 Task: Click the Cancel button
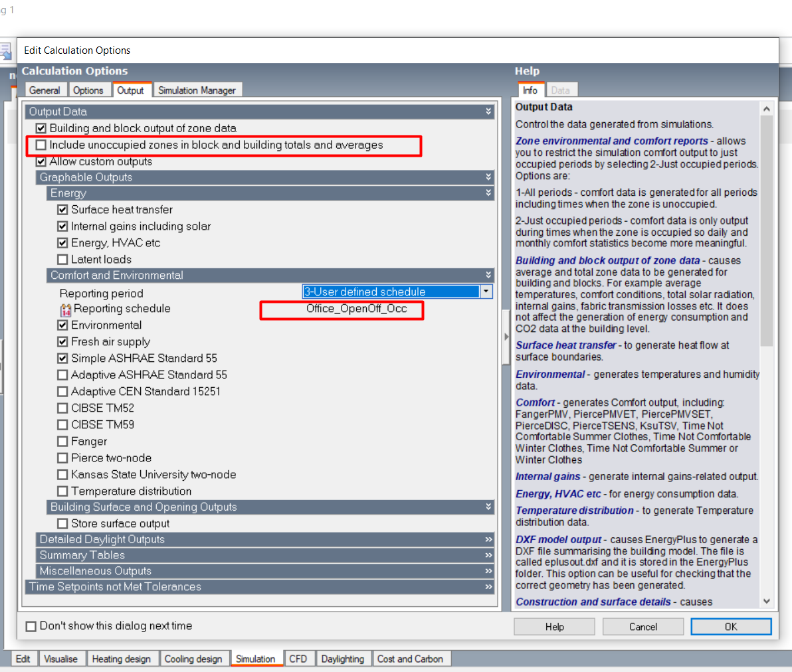(643, 627)
